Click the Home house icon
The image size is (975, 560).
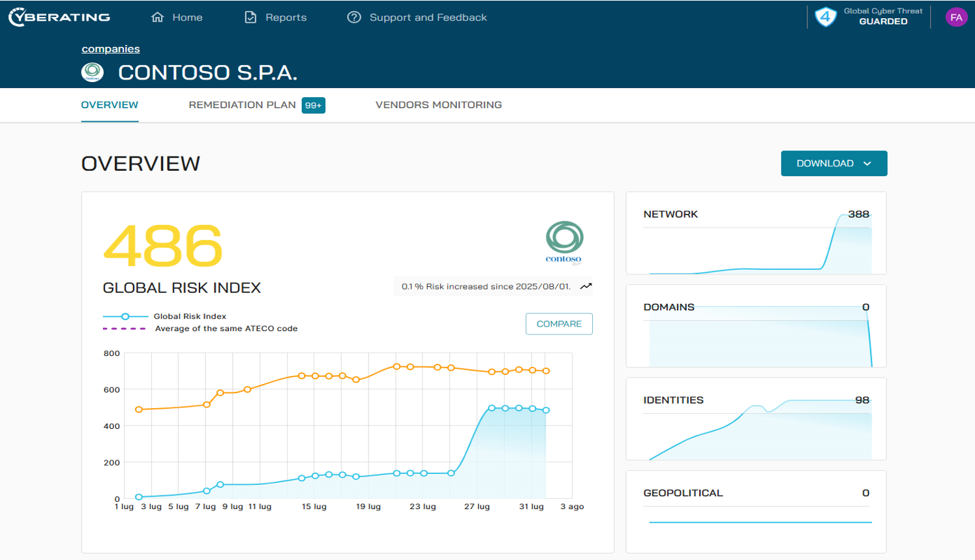157,17
